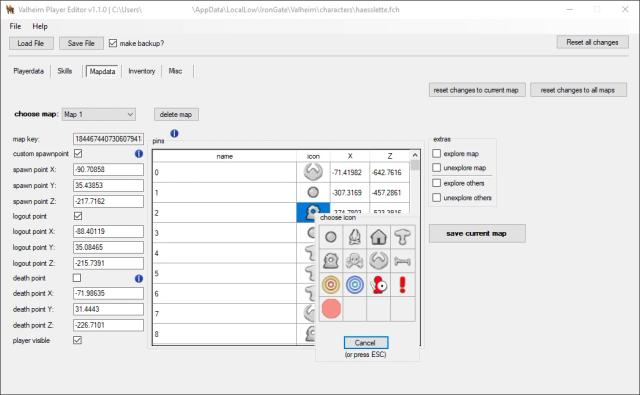This screenshot has width=640, height=395.
Task: Click the pins table scrollbar thumb
Action: pos(415,165)
